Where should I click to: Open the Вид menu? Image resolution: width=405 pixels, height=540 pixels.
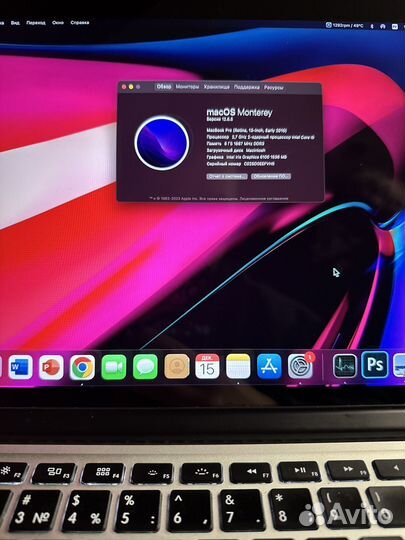tap(15, 23)
